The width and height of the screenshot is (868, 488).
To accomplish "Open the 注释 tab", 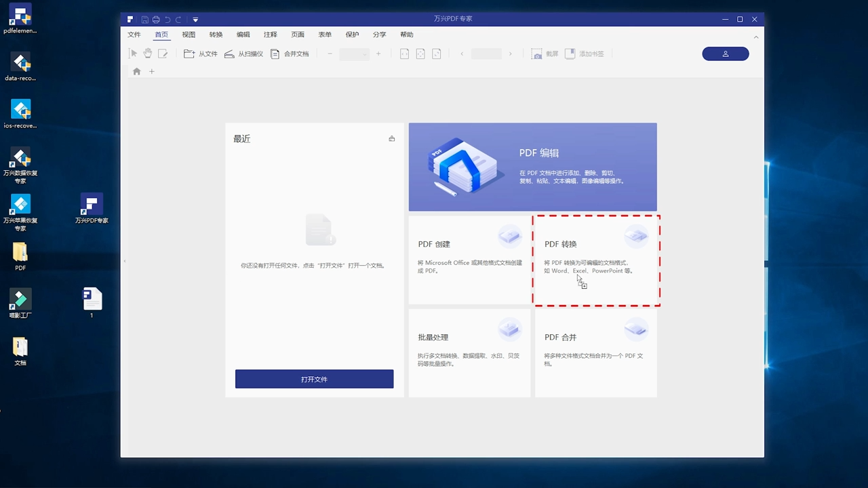I will coord(270,35).
